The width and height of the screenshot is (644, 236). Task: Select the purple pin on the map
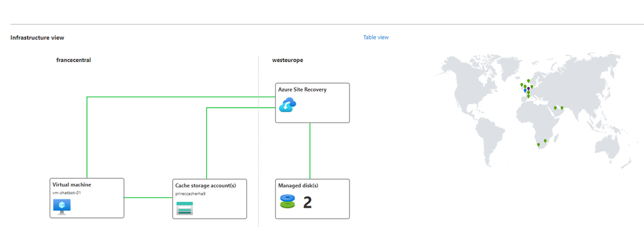click(529, 88)
